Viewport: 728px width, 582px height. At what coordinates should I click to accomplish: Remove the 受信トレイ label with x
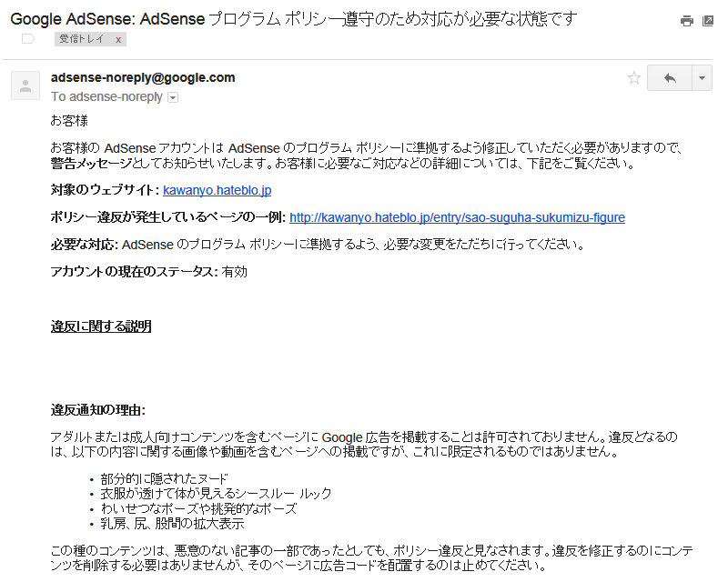tap(118, 40)
